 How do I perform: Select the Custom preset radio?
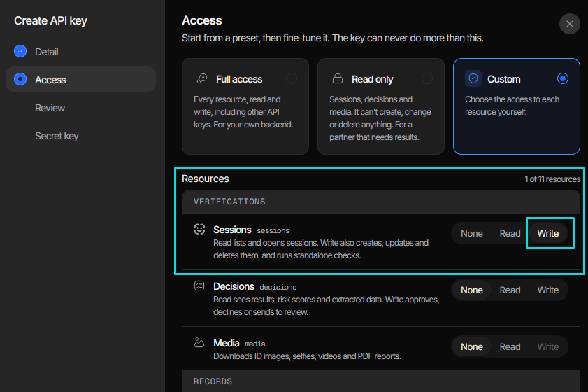tap(563, 78)
